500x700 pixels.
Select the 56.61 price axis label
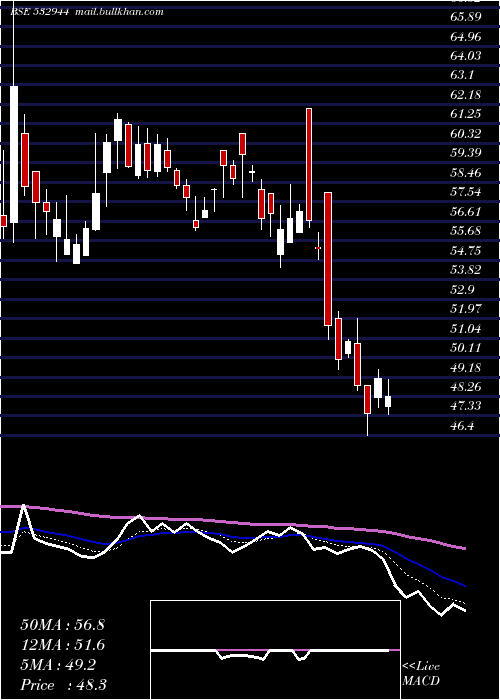466,211
